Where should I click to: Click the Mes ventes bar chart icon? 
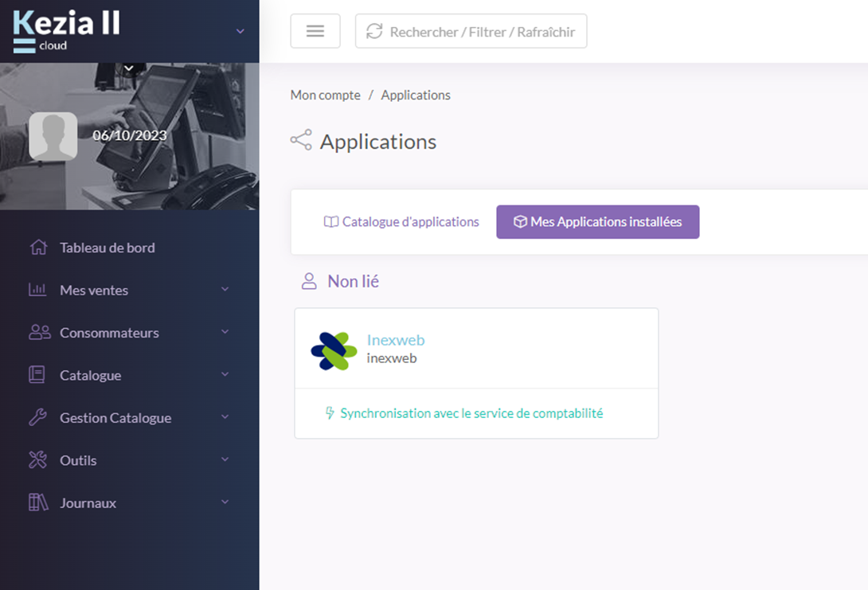point(37,290)
